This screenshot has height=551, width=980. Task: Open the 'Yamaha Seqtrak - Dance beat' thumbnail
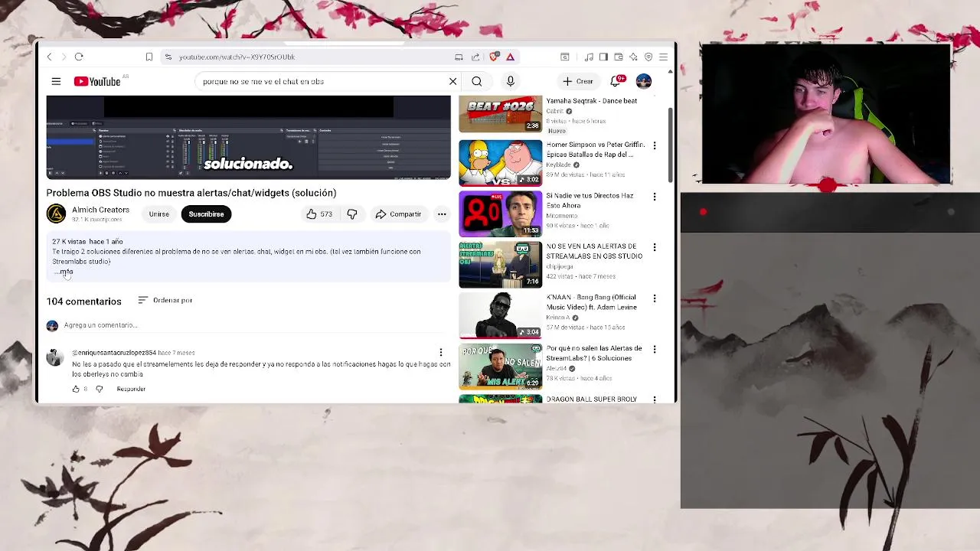pyautogui.click(x=500, y=114)
